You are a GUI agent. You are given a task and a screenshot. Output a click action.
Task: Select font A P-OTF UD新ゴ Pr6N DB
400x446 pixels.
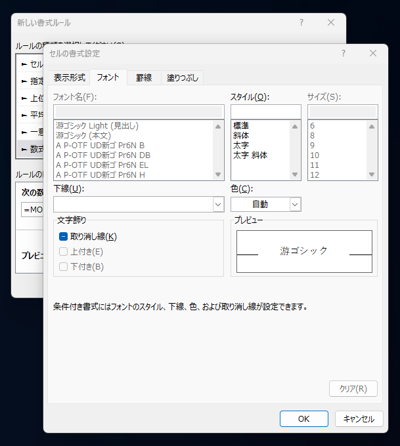(x=103, y=155)
